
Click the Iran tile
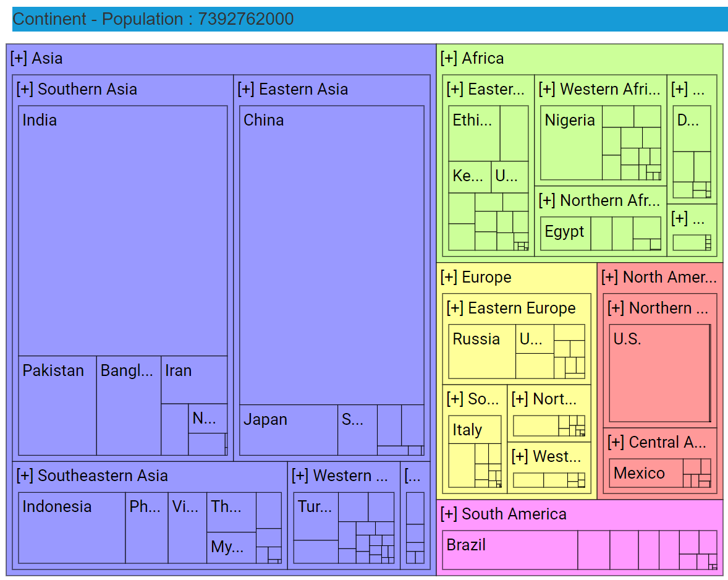point(194,380)
